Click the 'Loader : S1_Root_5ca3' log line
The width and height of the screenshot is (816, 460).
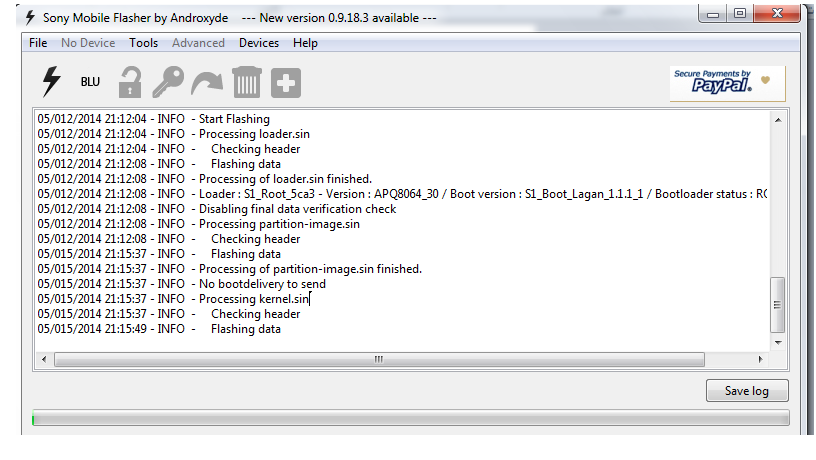(402, 194)
